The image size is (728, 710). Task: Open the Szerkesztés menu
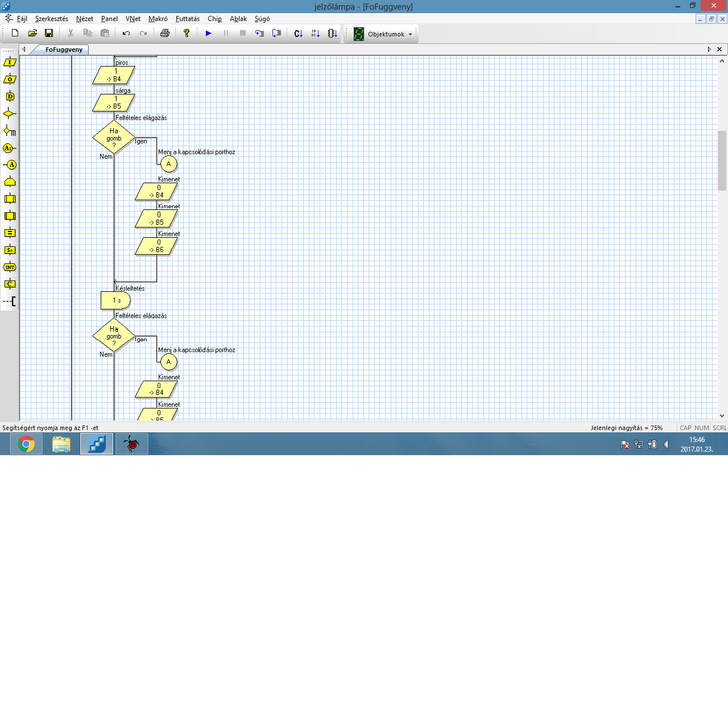point(52,19)
